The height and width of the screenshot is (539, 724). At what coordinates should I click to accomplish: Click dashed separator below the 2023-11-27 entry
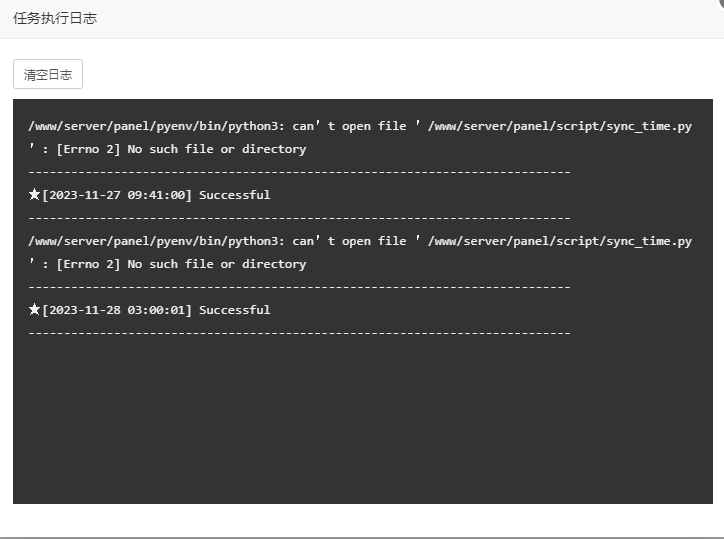(300, 218)
